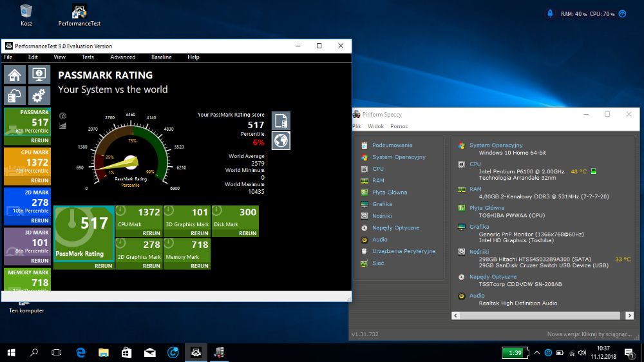Open File Explorer from taskbar
Viewport: 644px width, 362px height.
coord(104,352)
